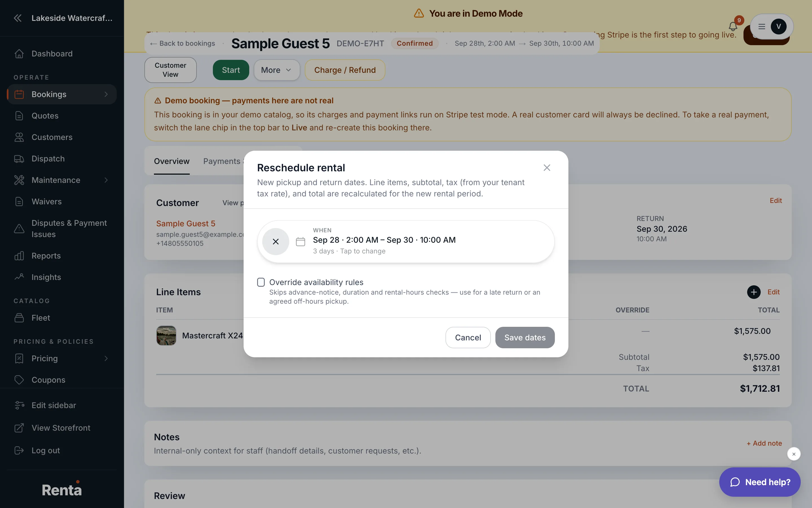812x508 pixels.
Task: Collapse sidebar with double-chevron icon
Action: pyautogui.click(x=18, y=18)
